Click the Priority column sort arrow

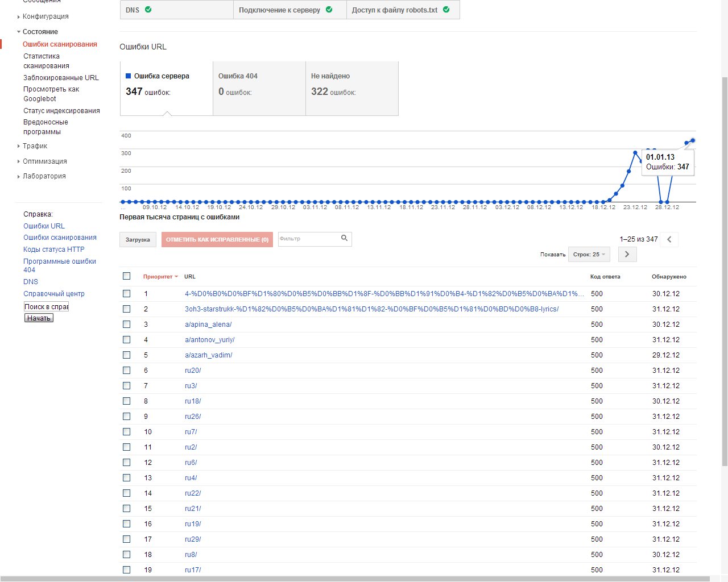(176, 277)
